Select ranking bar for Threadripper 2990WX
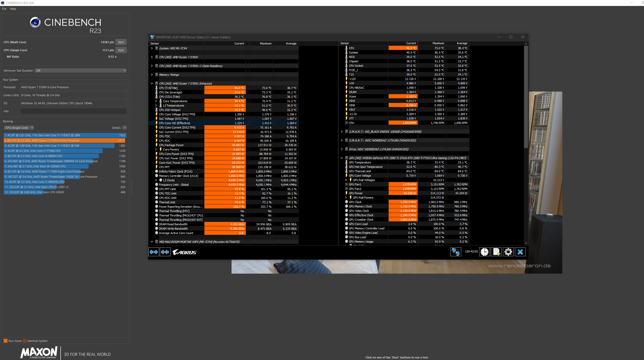The image size is (644, 360). (65, 161)
